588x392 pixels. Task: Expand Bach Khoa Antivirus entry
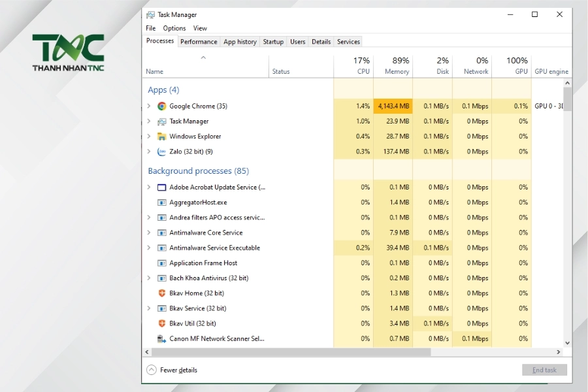149,278
